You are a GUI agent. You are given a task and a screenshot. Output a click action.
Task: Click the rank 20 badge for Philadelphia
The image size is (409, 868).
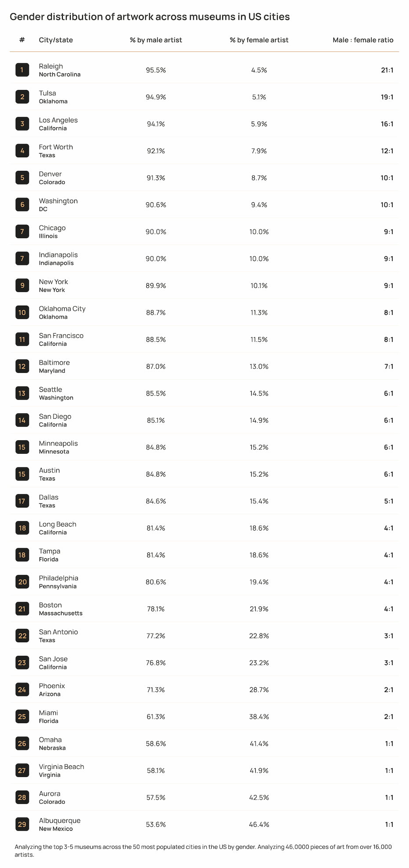tap(22, 582)
